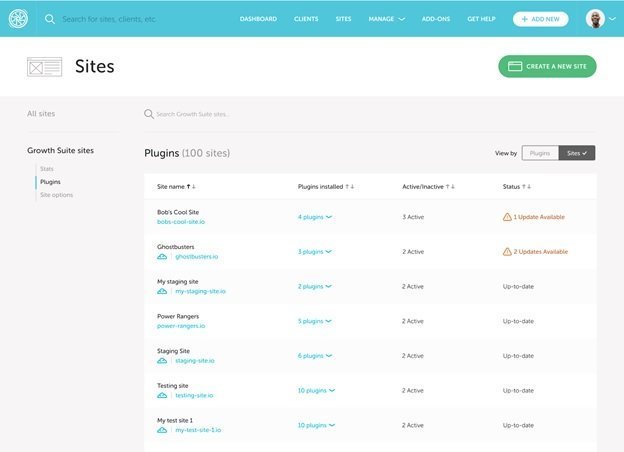The image size is (624, 452).
Task: Click the Add New button
Action: [x=540, y=19]
